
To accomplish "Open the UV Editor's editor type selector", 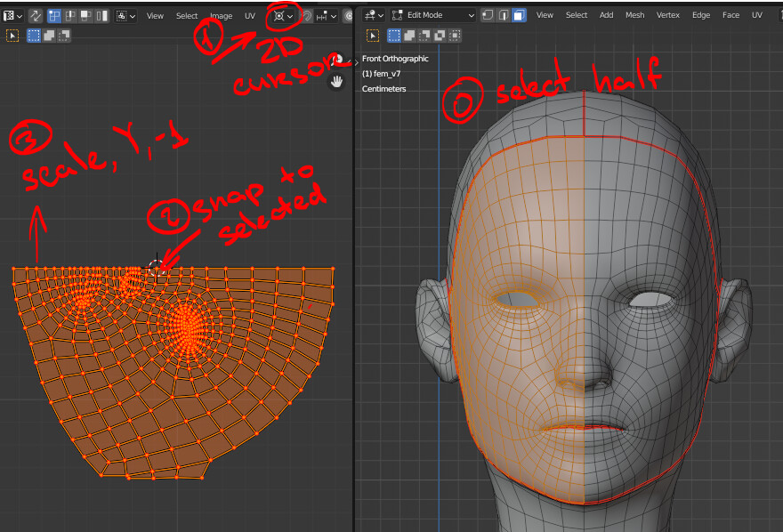I will point(12,16).
